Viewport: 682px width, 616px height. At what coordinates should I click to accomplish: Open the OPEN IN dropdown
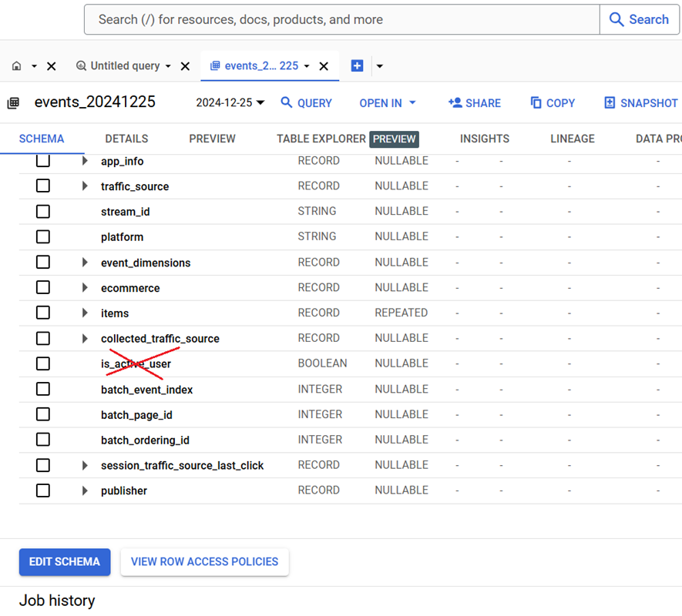[388, 102]
